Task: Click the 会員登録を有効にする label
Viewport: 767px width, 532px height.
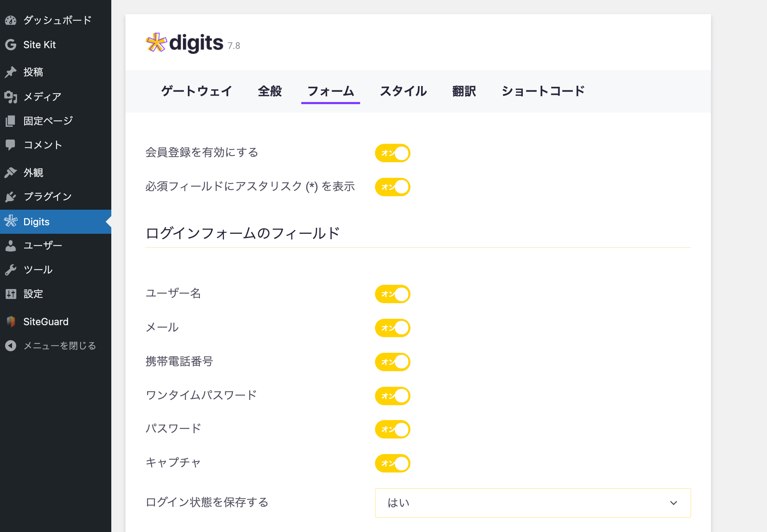Action: [x=202, y=152]
